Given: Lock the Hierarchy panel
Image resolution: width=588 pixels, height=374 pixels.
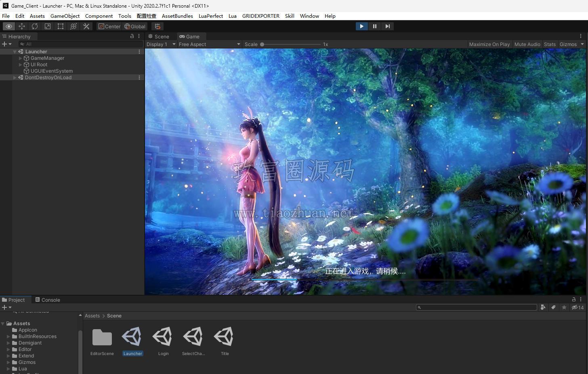Looking at the screenshot, I should coord(132,36).
